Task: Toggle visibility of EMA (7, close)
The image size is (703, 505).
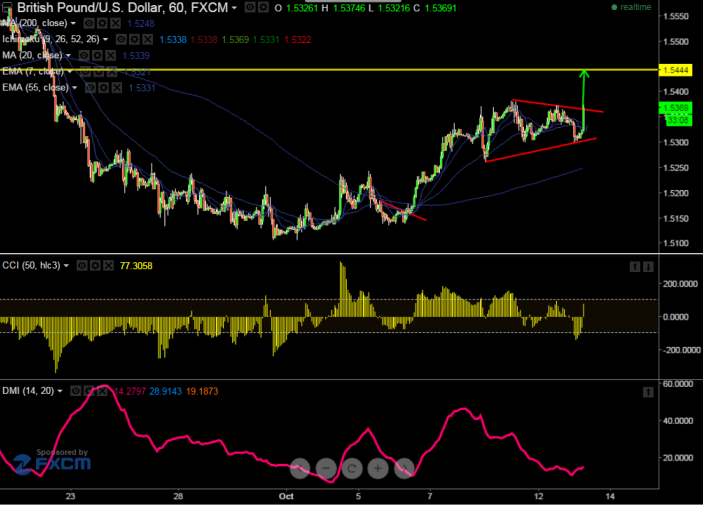Action: [x=86, y=72]
